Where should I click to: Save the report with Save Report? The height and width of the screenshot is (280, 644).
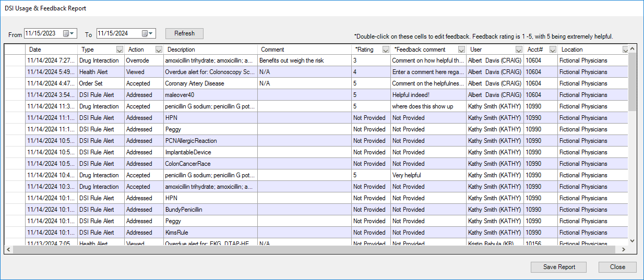coord(559,267)
